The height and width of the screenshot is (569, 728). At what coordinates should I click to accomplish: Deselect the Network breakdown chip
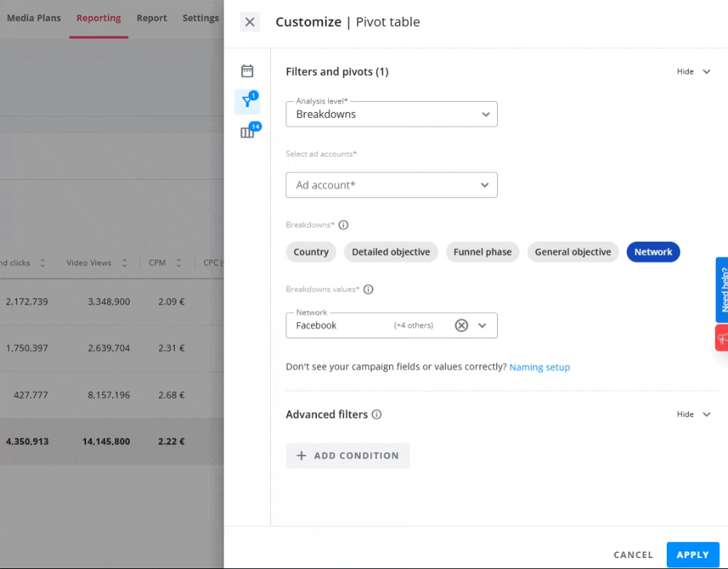(x=653, y=252)
